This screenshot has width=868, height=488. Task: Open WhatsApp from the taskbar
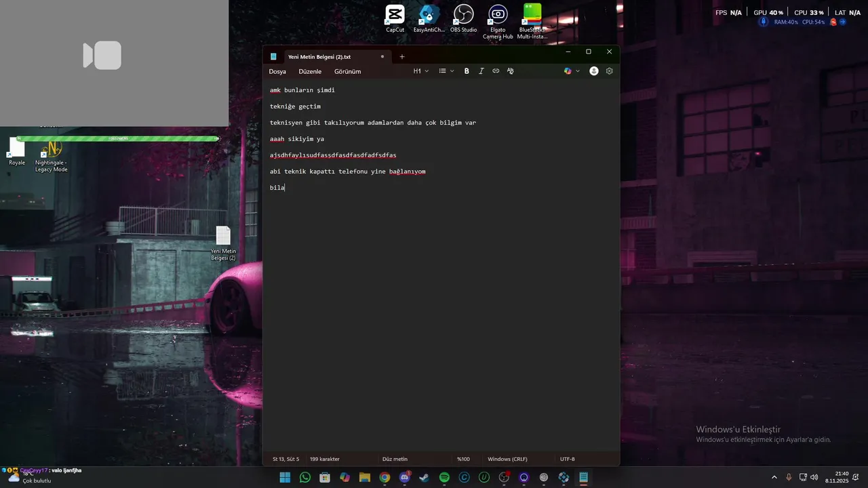pyautogui.click(x=305, y=478)
